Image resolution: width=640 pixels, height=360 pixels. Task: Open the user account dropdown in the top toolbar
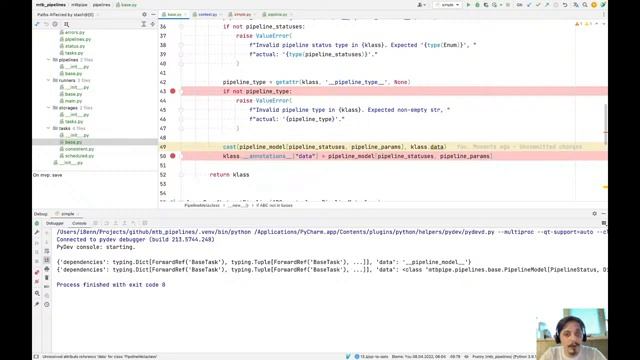422,5
